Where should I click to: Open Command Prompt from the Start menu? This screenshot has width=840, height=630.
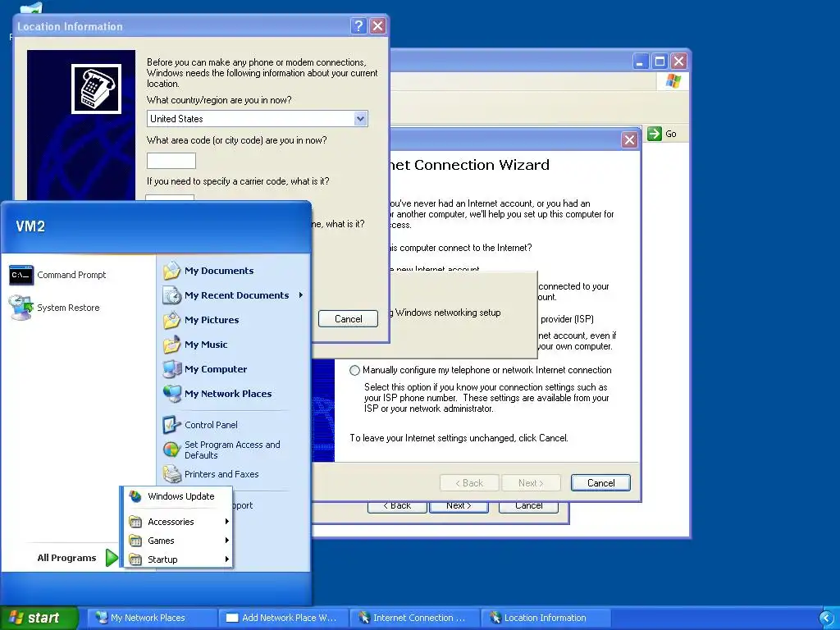[58, 275]
